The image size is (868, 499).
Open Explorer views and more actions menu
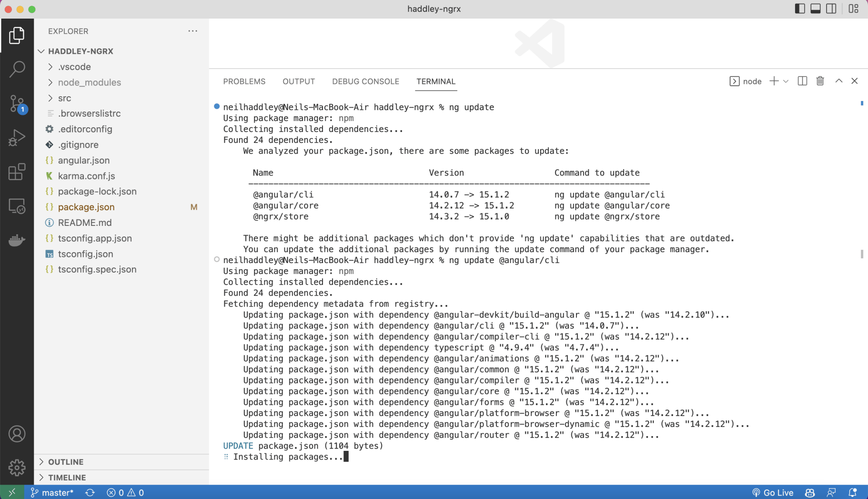click(192, 31)
